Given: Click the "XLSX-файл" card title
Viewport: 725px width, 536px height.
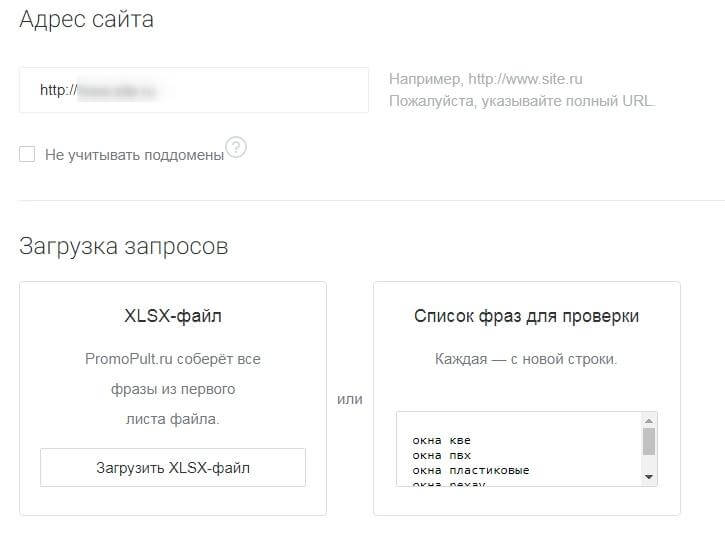Looking at the screenshot, I should [x=172, y=317].
